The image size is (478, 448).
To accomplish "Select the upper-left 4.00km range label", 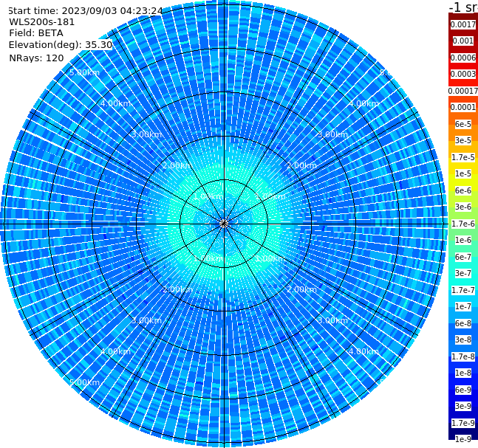I will [x=115, y=103].
